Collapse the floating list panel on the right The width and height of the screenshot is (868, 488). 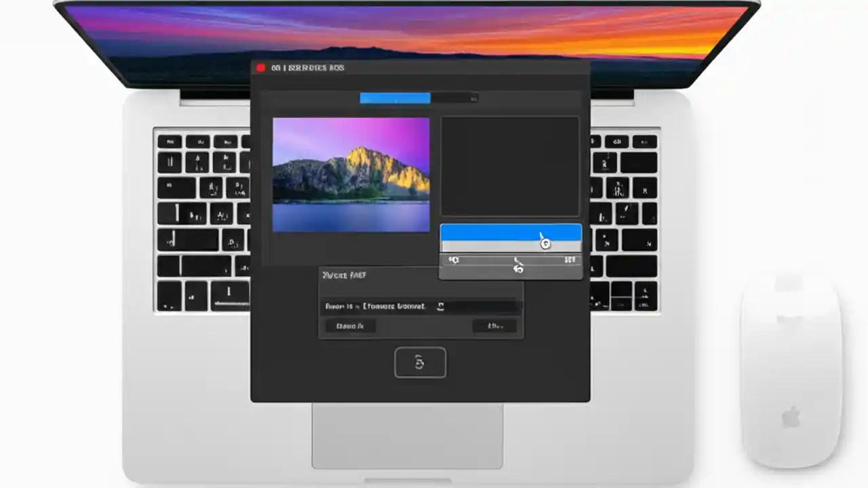point(511,251)
